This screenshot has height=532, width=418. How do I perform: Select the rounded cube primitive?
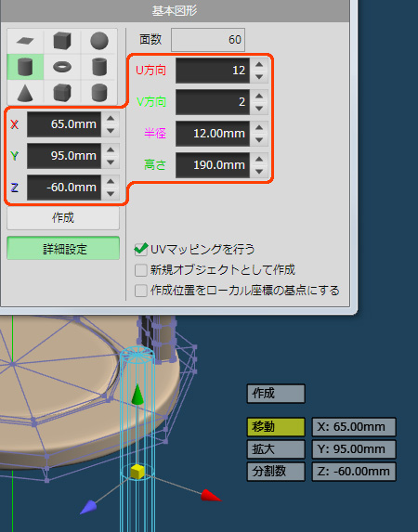[62, 93]
